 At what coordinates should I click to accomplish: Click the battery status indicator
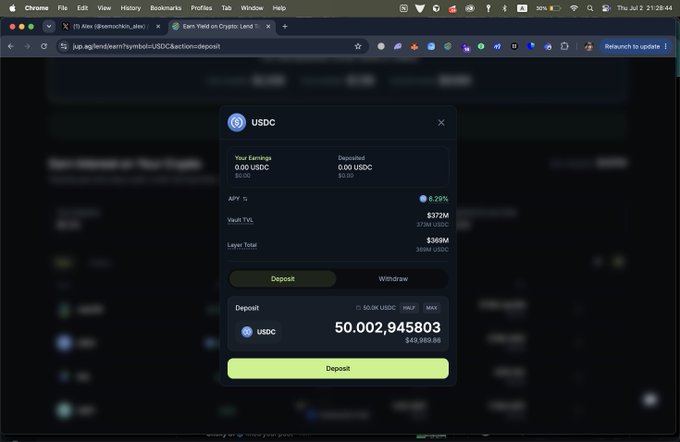tap(549, 8)
